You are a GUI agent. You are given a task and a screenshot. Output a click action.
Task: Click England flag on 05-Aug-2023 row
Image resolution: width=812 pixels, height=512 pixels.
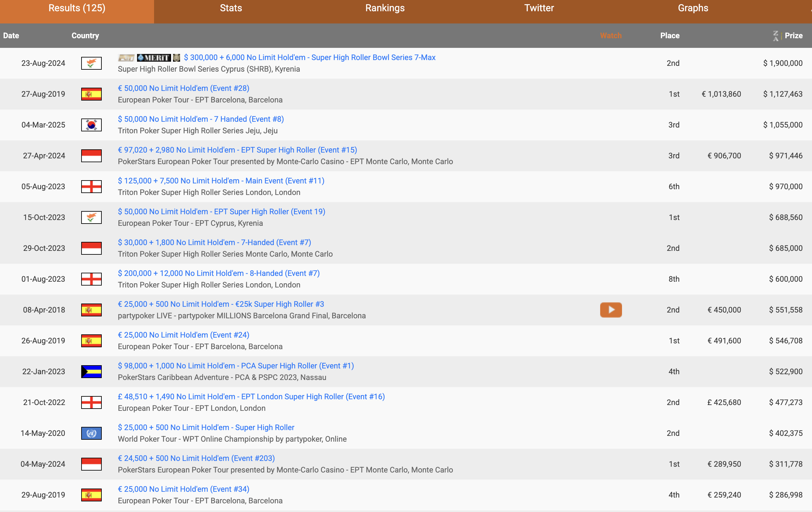[x=91, y=187]
